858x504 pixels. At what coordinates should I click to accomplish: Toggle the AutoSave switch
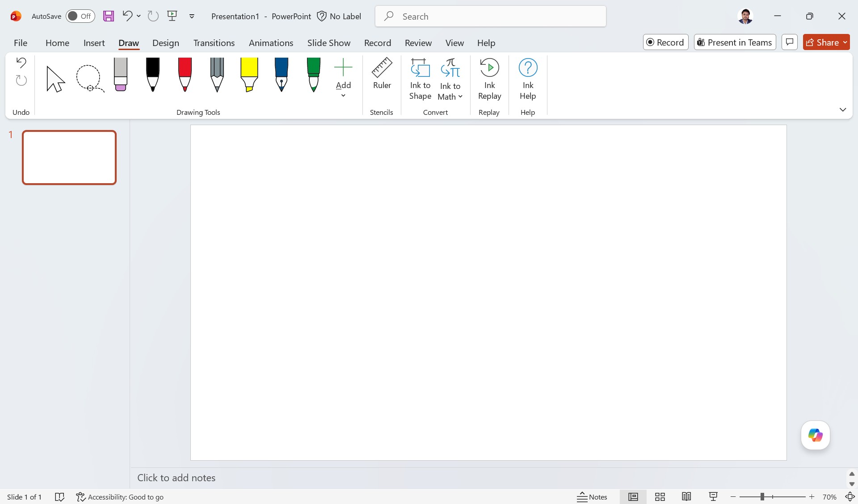pyautogui.click(x=80, y=16)
